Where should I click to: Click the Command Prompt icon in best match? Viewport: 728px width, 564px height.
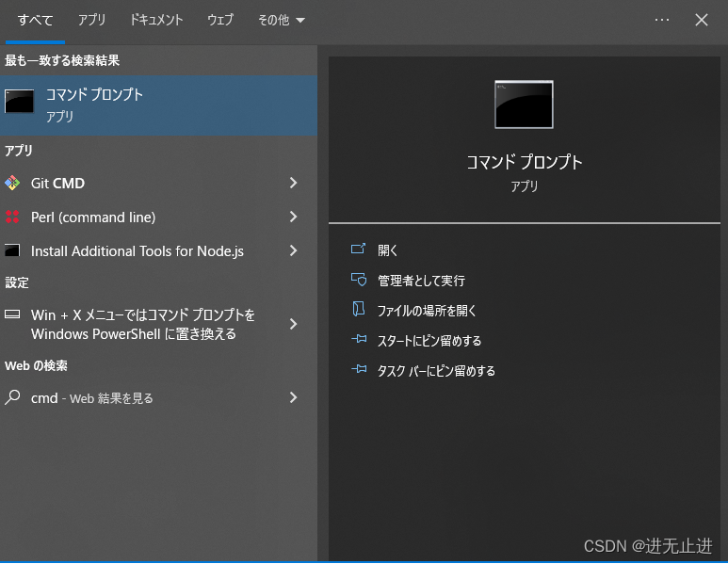coord(19,101)
